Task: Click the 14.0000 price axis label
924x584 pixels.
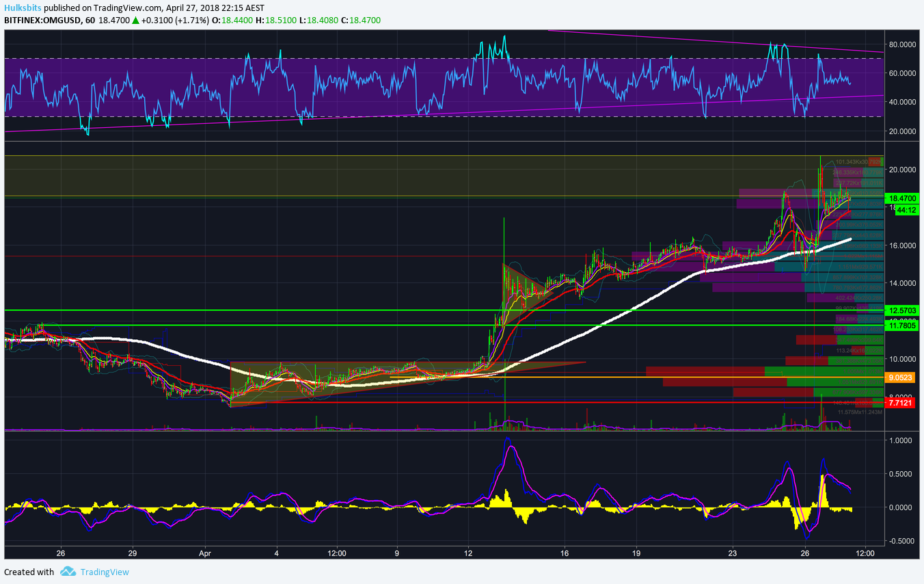Action: [902, 283]
